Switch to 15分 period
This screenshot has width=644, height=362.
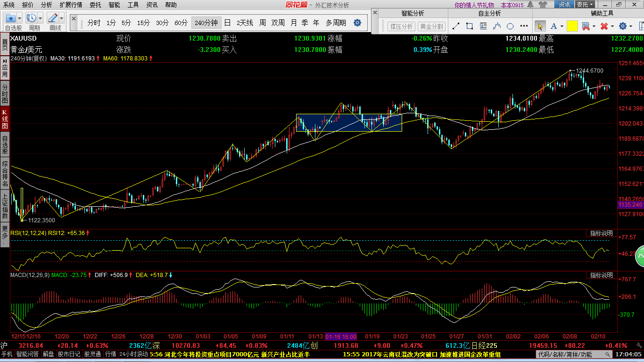point(143,23)
